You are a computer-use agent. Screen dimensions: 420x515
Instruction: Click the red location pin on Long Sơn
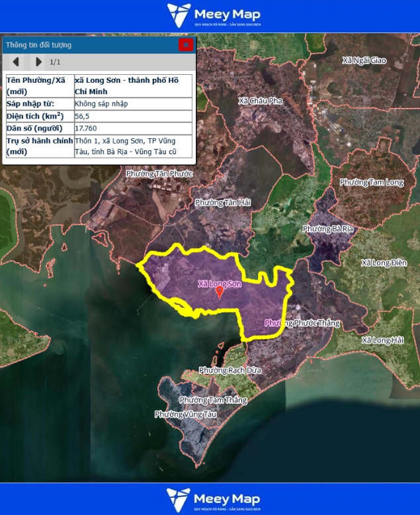tap(220, 291)
